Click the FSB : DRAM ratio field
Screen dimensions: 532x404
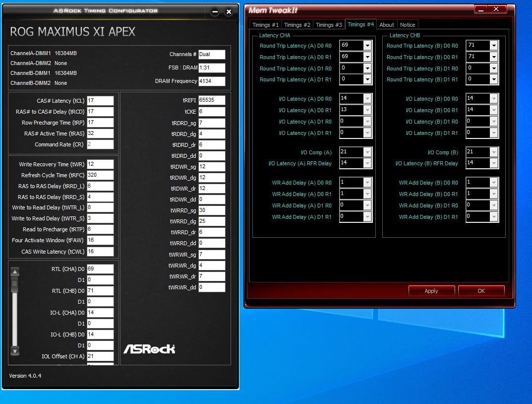(212, 67)
